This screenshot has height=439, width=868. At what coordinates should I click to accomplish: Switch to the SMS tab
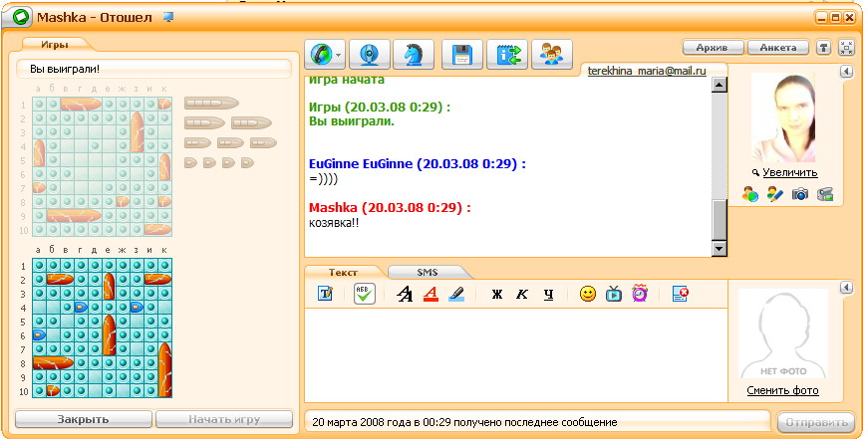[x=427, y=272]
